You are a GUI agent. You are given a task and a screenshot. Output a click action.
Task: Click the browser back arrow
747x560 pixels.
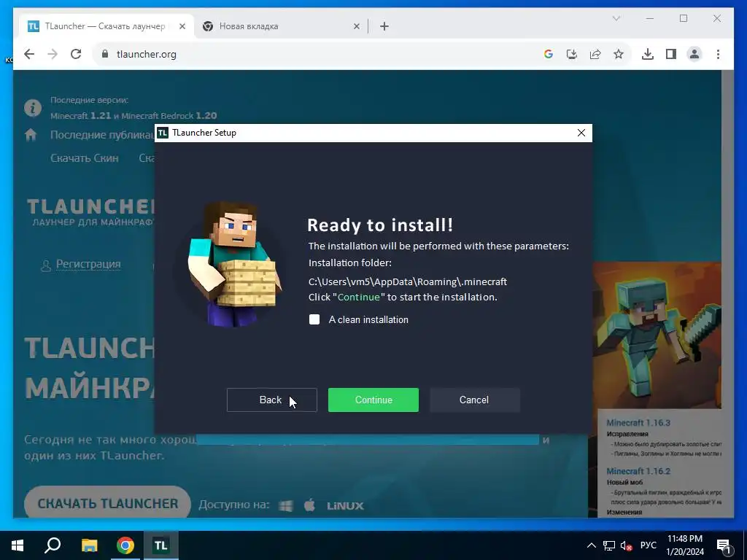pyautogui.click(x=29, y=54)
